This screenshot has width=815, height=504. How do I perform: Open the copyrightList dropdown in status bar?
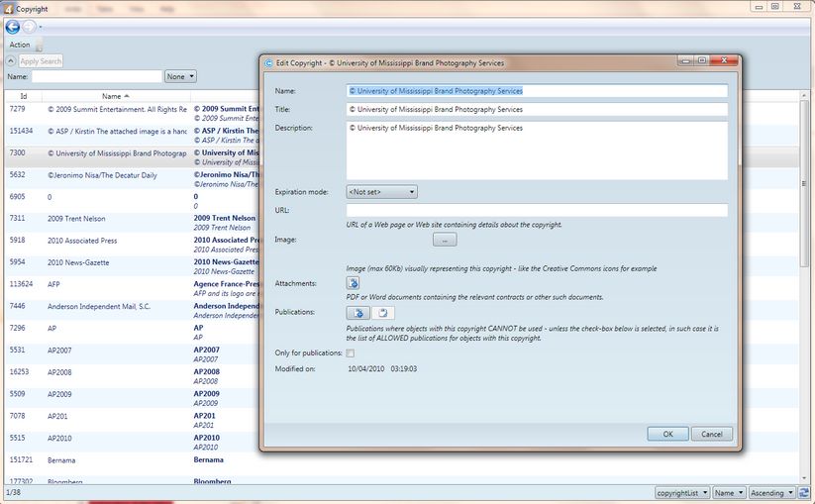pyautogui.click(x=682, y=492)
